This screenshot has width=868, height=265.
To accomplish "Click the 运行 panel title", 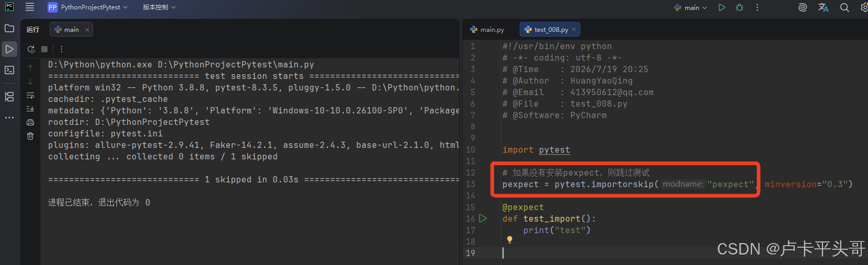I will coord(33,30).
